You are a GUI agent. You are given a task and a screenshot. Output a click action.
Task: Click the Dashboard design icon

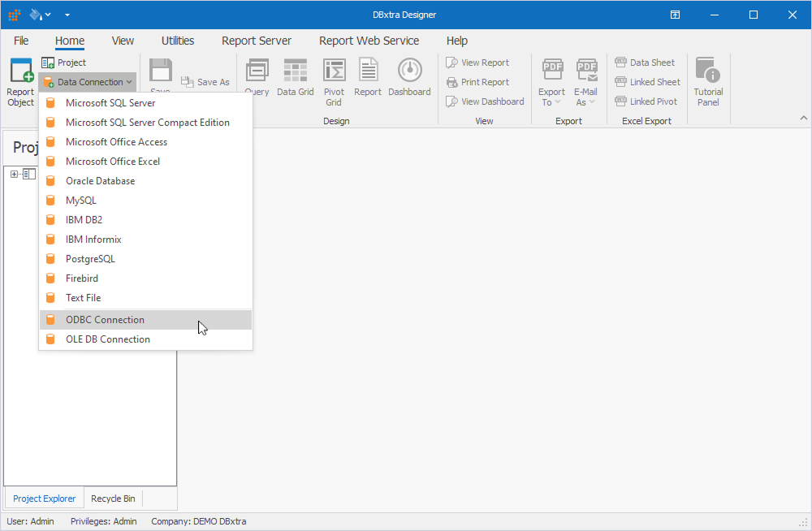click(x=409, y=77)
